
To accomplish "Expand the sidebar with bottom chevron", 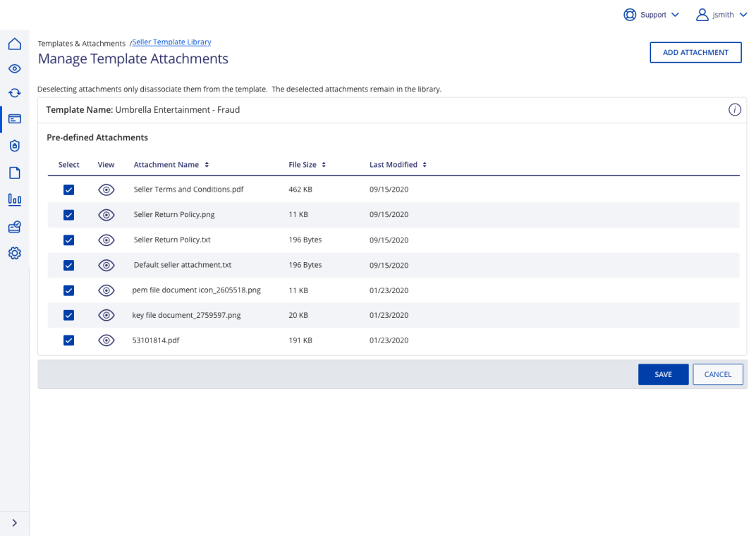I will click(14, 523).
